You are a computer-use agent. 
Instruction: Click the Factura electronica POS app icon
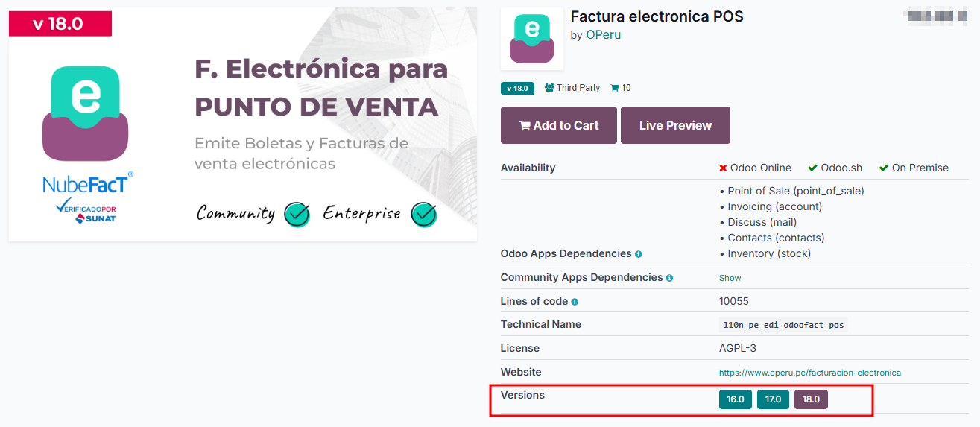point(531,39)
